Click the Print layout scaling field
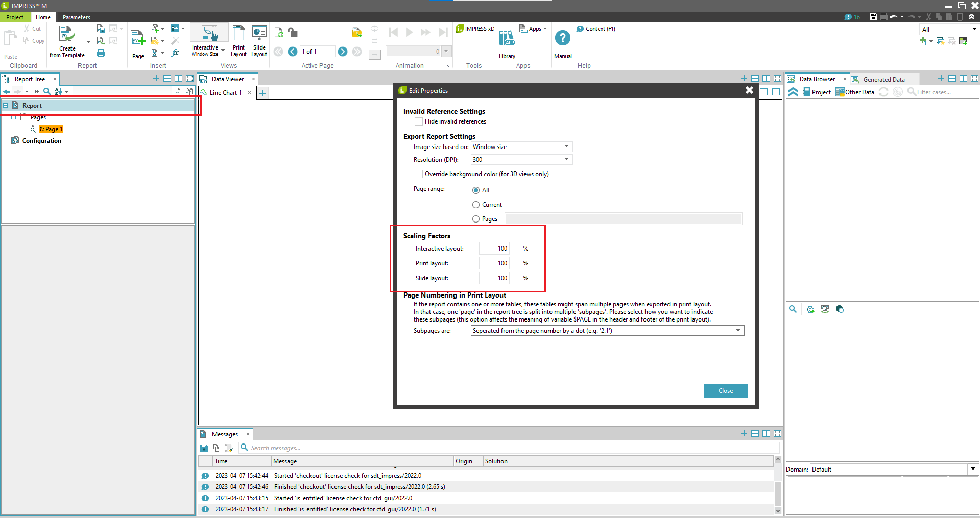This screenshot has height=518, width=980. (x=494, y=263)
